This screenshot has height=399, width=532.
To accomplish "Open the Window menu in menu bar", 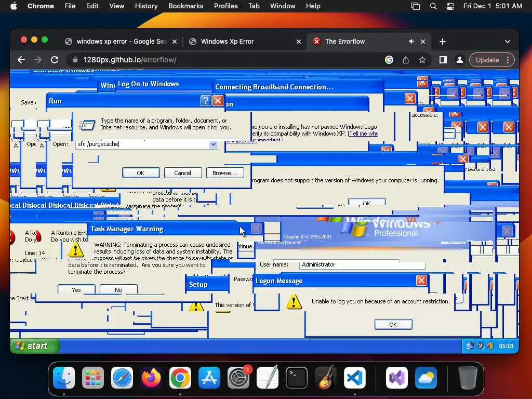I will (283, 6).
